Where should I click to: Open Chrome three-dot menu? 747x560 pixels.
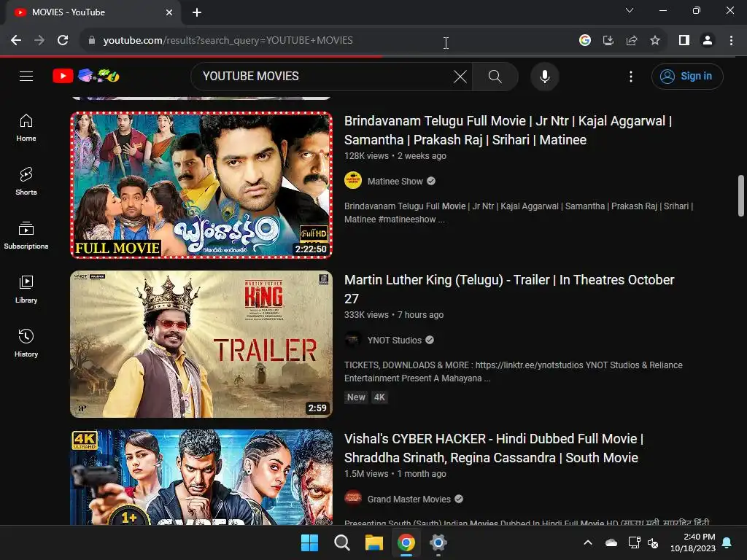[x=731, y=41]
